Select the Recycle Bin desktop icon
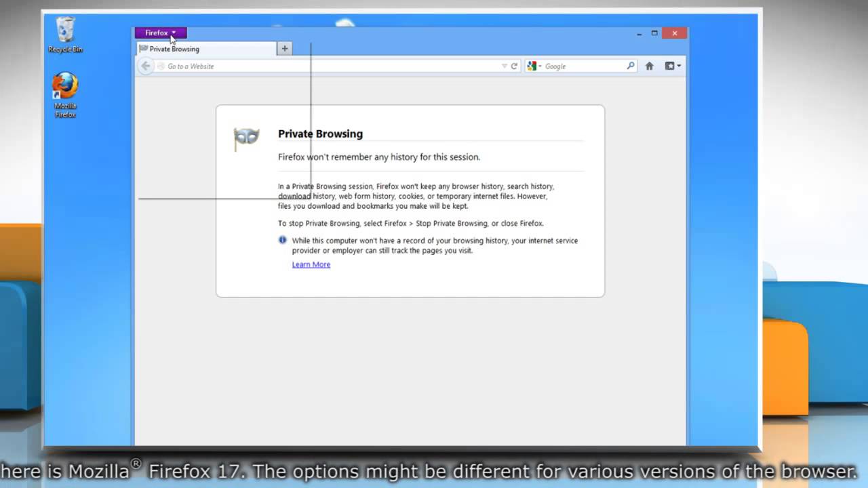The height and width of the screenshot is (488, 868). point(65,35)
